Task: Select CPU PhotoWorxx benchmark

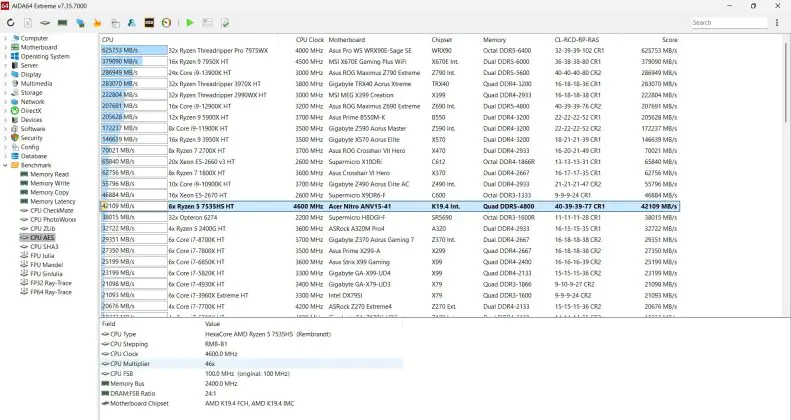Action: coord(53,219)
